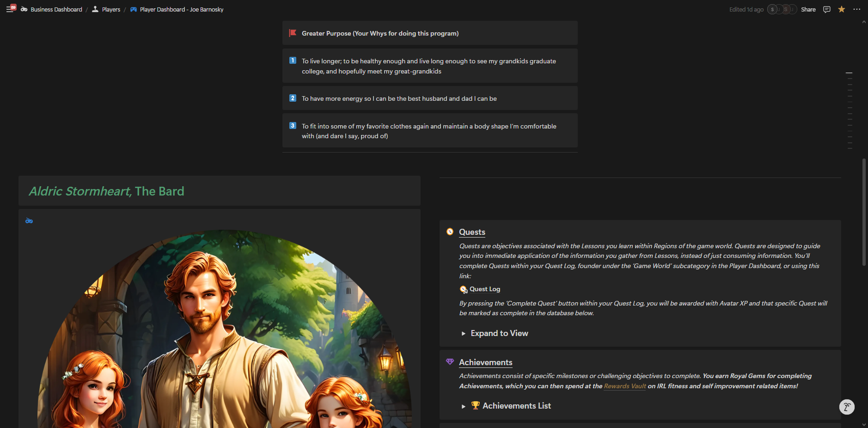Screen dimensions: 868x428
Task: Click the controller icon beside Business Dashboard
Action: (x=23, y=9)
